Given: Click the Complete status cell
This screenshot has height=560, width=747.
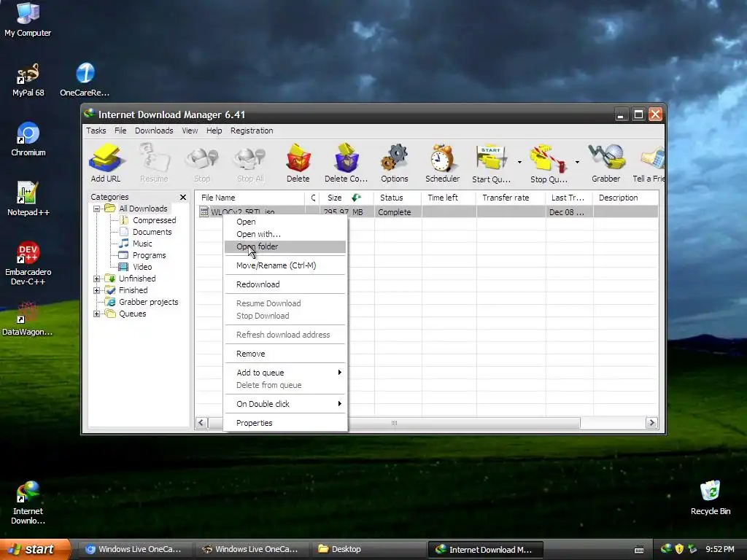Looking at the screenshot, I should click(x=398, y=212).
